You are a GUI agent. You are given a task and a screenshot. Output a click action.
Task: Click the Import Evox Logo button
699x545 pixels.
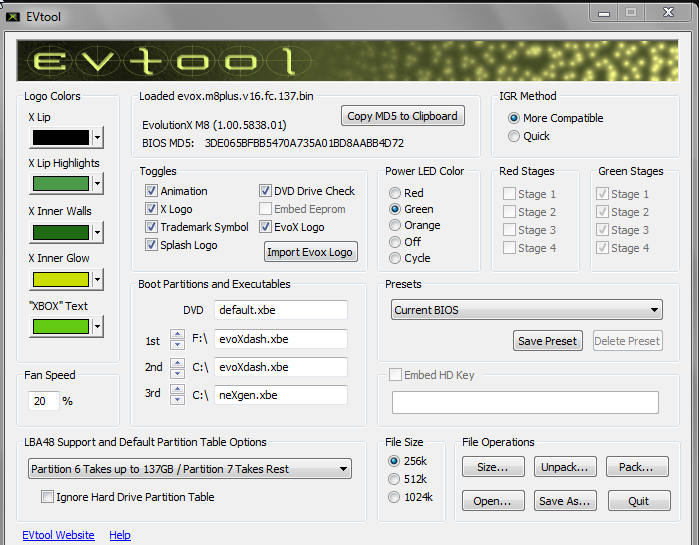point(310,252)
